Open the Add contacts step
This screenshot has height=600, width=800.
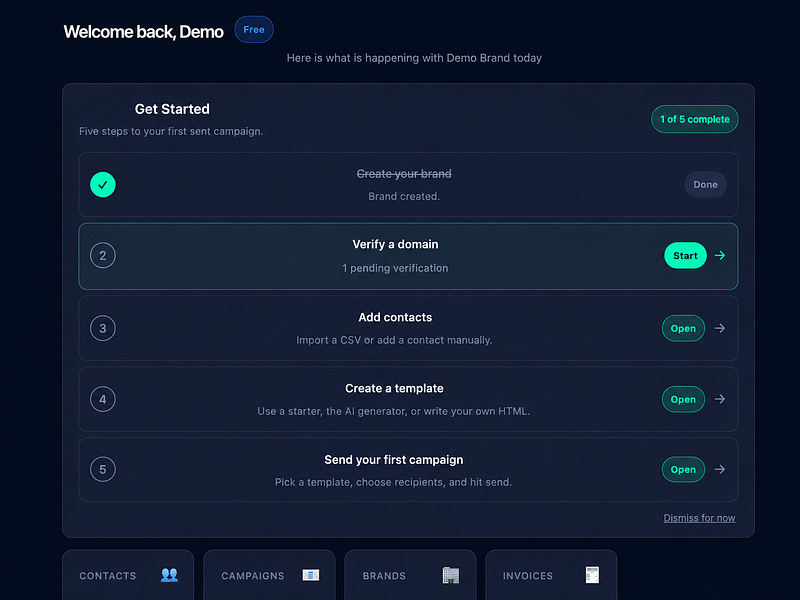click(683, 328)
